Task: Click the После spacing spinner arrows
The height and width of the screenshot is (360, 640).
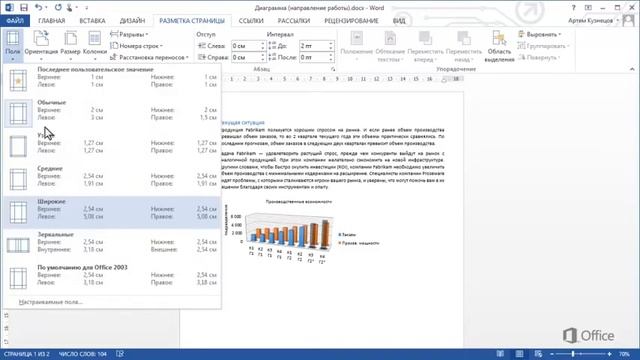Action: (331, 57)
